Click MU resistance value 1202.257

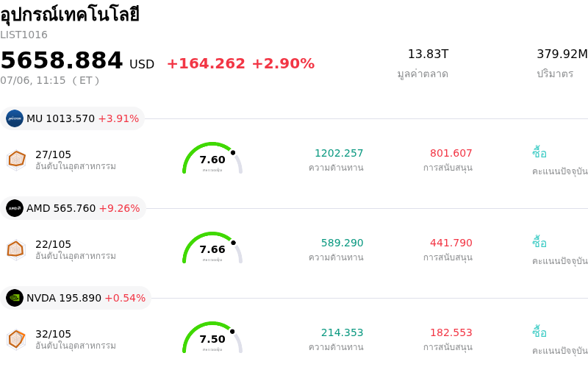click(339, 153)
